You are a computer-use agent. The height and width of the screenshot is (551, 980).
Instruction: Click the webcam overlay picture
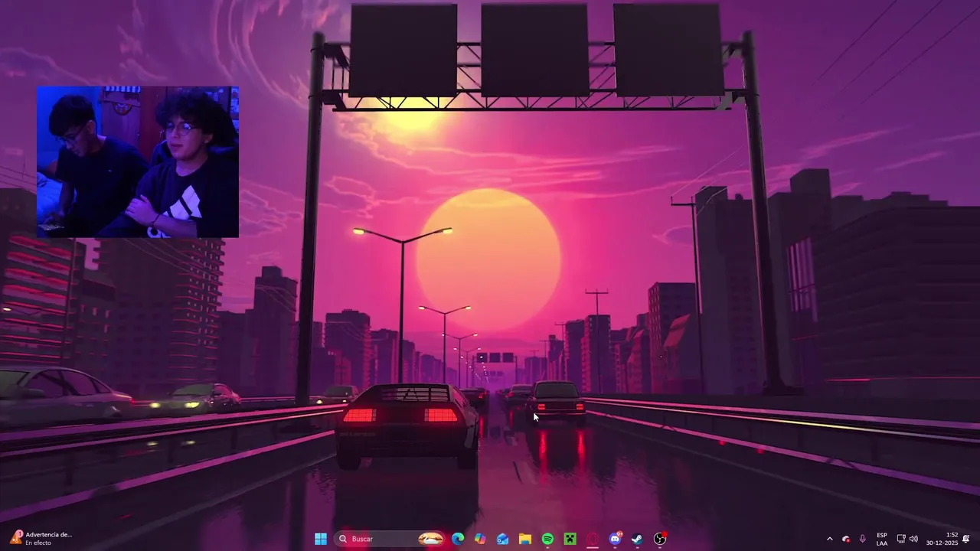[x=138, y=162]
